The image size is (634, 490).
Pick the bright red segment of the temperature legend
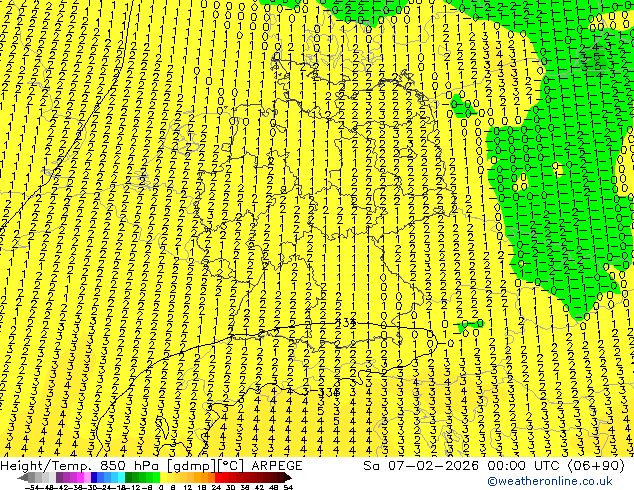pyautogui.click(x=222, y=477)
